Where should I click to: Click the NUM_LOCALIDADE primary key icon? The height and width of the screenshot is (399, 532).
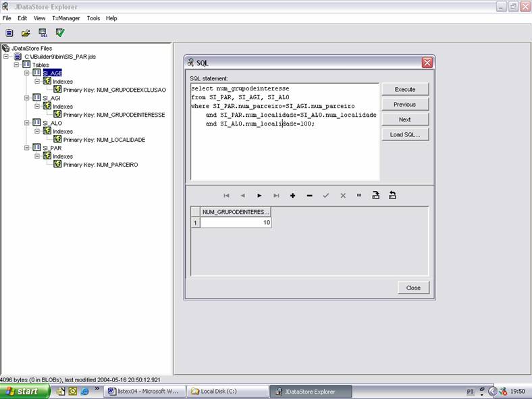point(57,140)
